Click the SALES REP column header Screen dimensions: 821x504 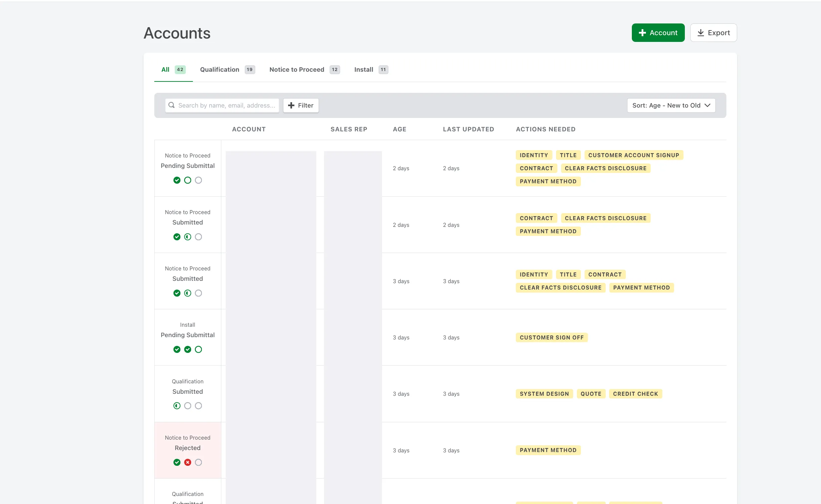coord(349,129)
